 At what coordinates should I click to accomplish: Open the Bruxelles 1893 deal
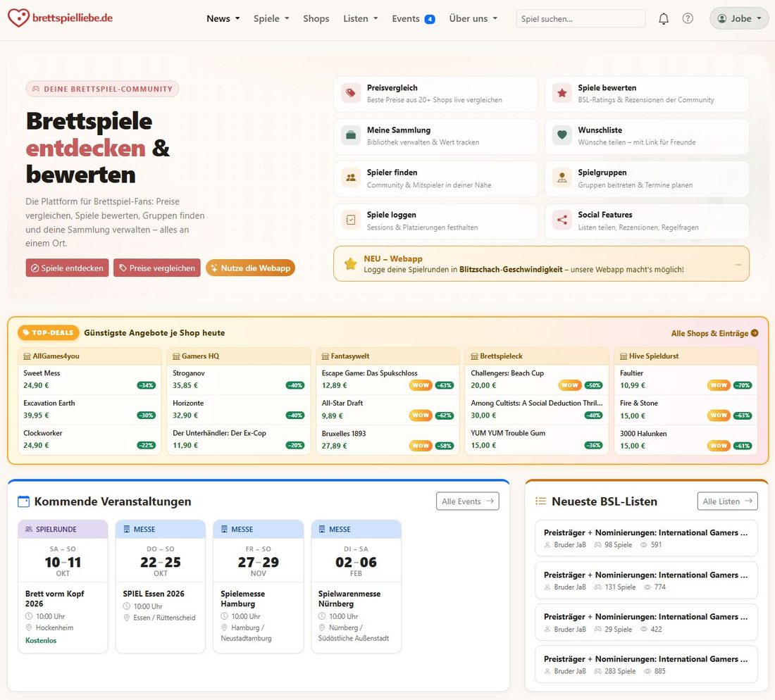tap(387, 439)
